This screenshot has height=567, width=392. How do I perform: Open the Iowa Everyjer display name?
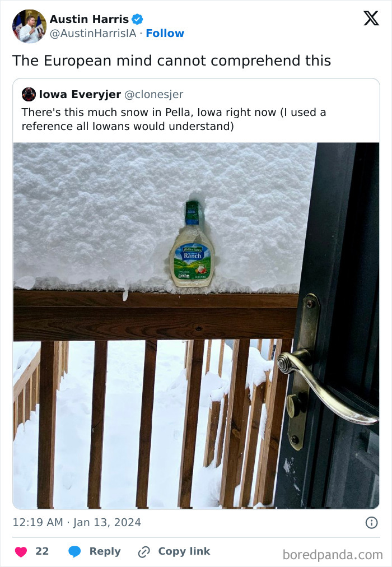[80, 94]
